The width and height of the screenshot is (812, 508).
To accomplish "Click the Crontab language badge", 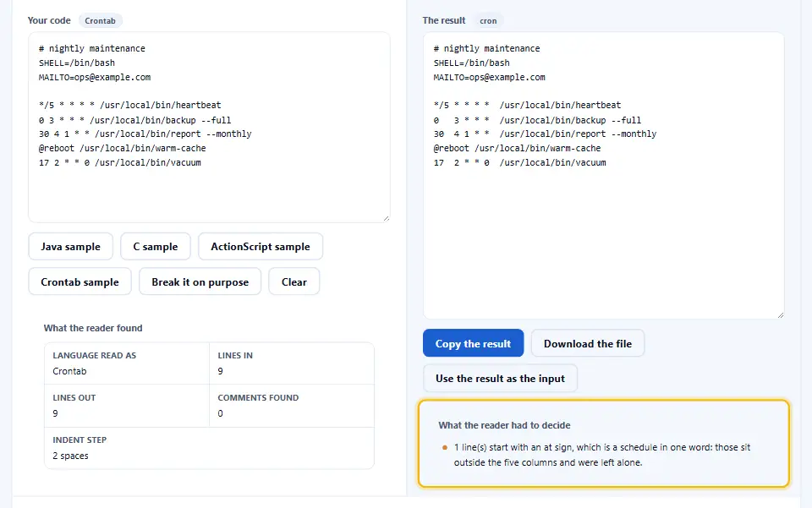I will (x=101, y=20).
